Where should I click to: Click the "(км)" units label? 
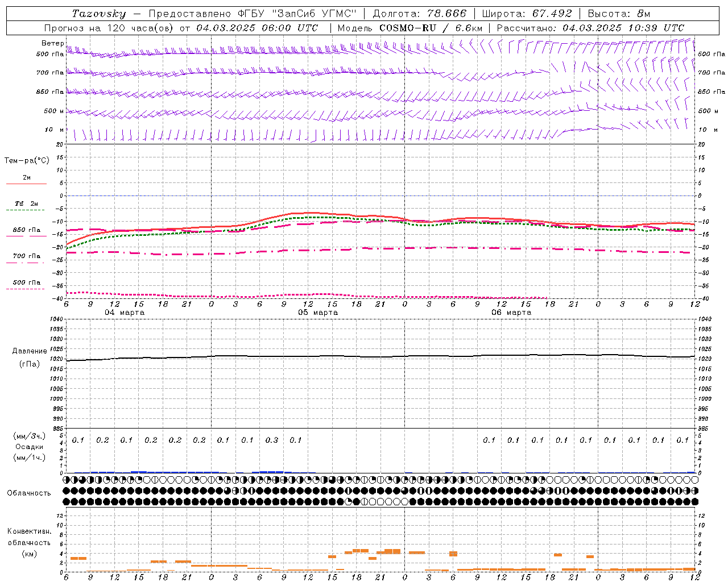click(x=30, y=554)
